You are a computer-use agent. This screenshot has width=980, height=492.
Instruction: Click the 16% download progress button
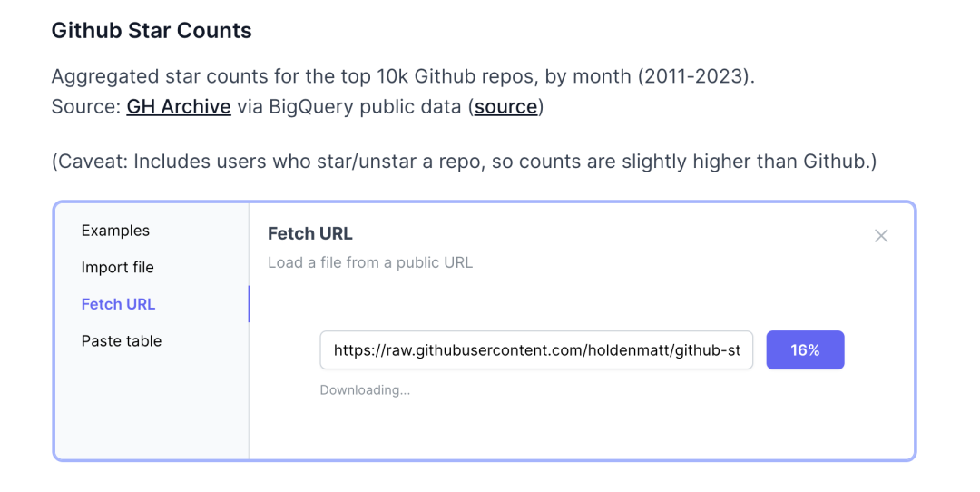805,350
